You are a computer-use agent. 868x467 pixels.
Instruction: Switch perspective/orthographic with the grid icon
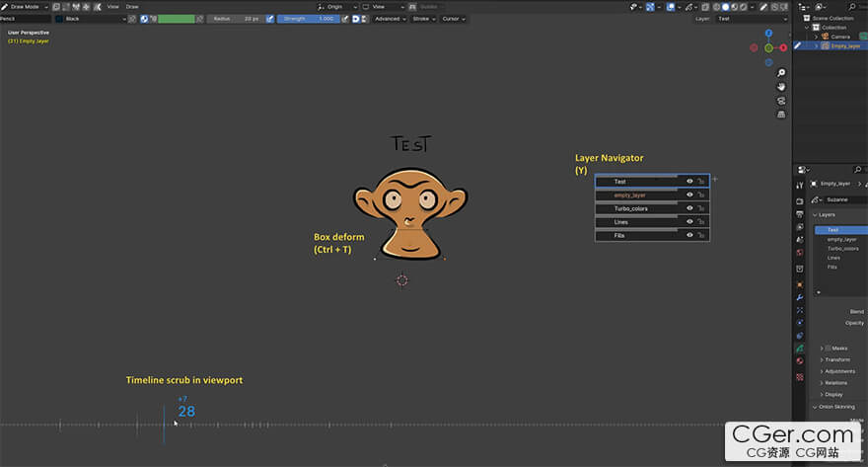pyautogui.click(x=781, y=115)
